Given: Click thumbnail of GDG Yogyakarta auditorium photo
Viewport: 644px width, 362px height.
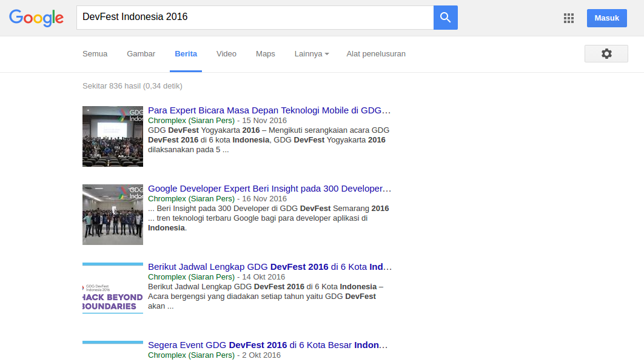Looking at the screenshot, I should 113,136.
